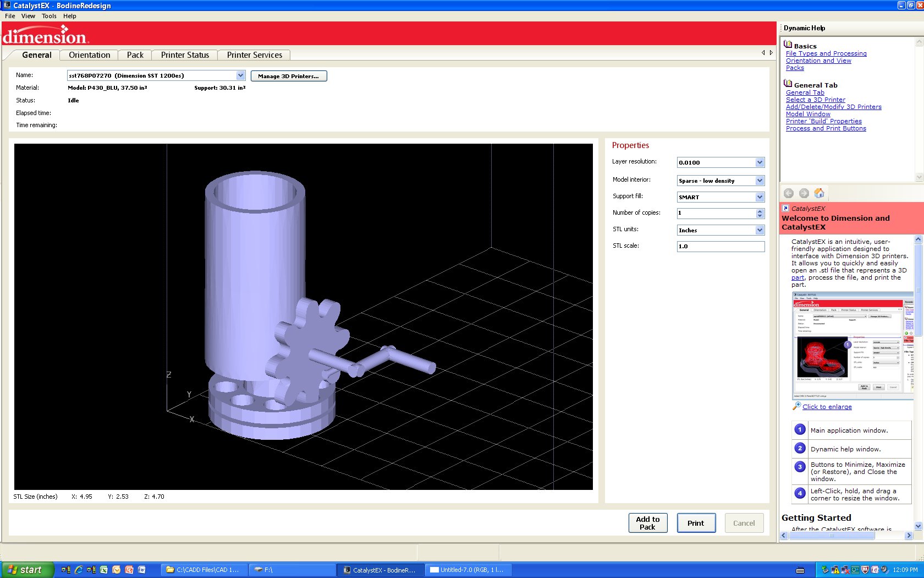
Task: Launch Word from the Quick Launch bar
Action: [141, 570]
